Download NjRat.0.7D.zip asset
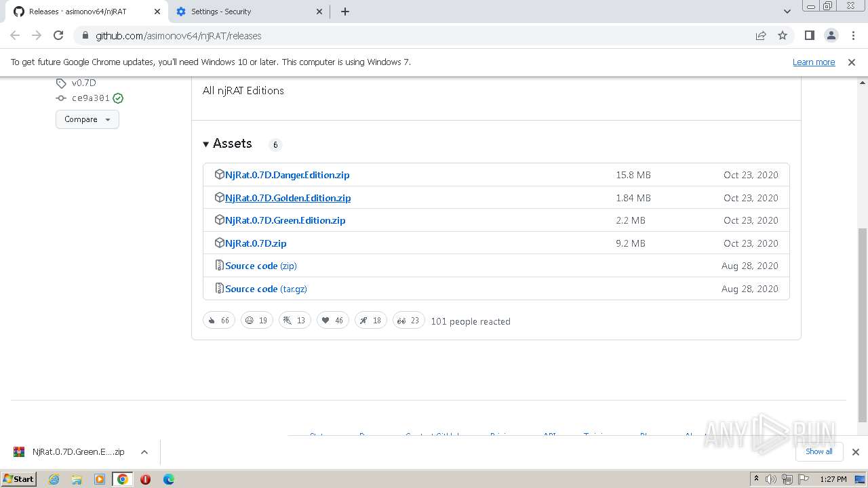The width and height of the screenshot is (868, 488). [x=256, y=243]
